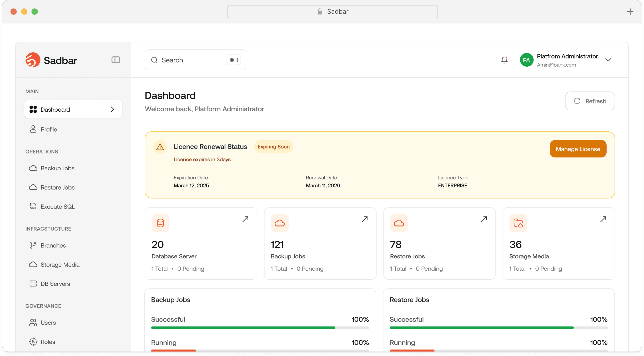
Task: Click the Manage License button
Action: click(578, 149)
